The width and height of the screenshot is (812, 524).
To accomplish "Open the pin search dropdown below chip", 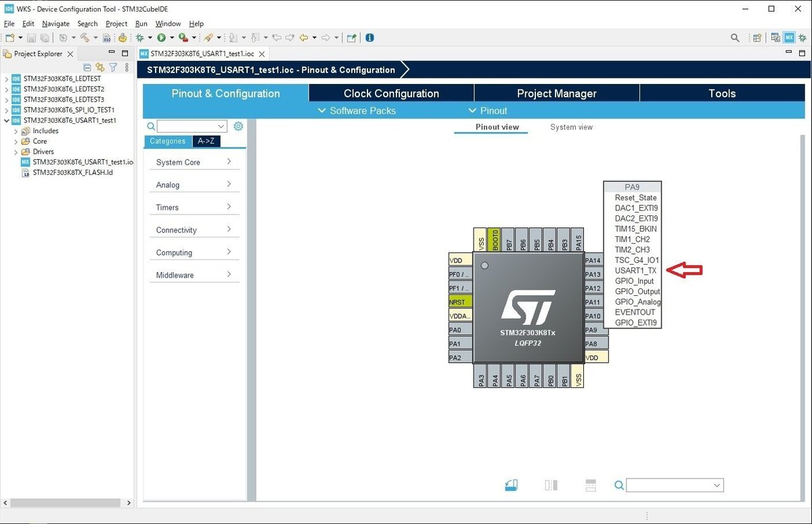I will [x=717, y=485].
